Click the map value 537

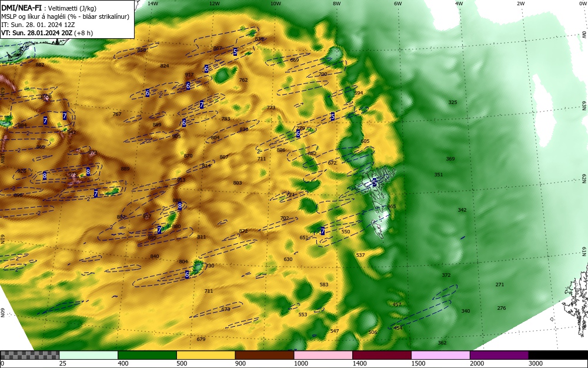click(360, 255)
